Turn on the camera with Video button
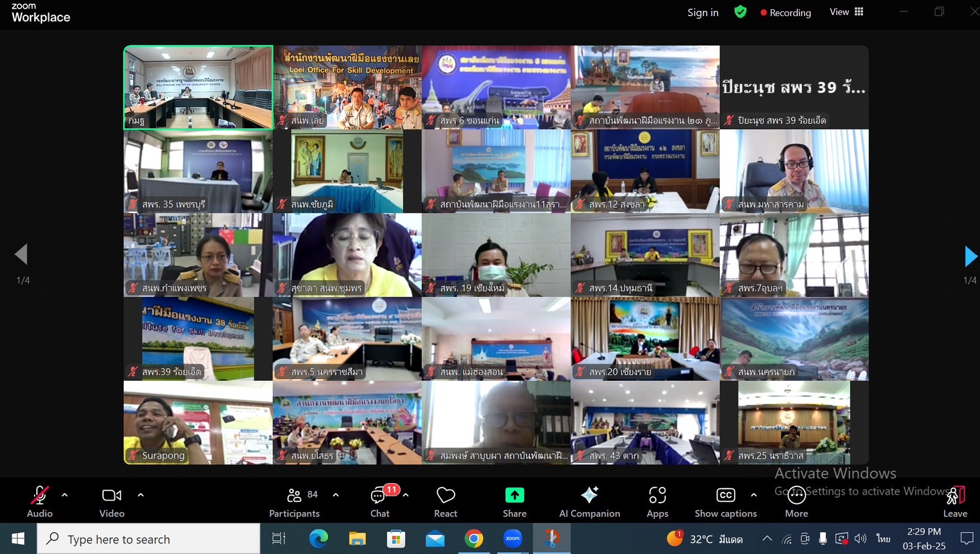Screen dimensions: 980x554 [112, 501]
